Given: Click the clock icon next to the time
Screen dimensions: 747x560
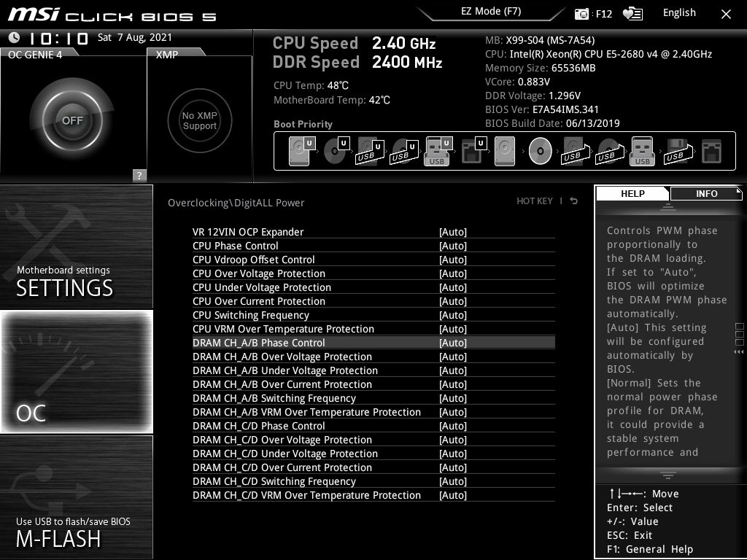Looking at the screenshot, I should click(15, 37).
